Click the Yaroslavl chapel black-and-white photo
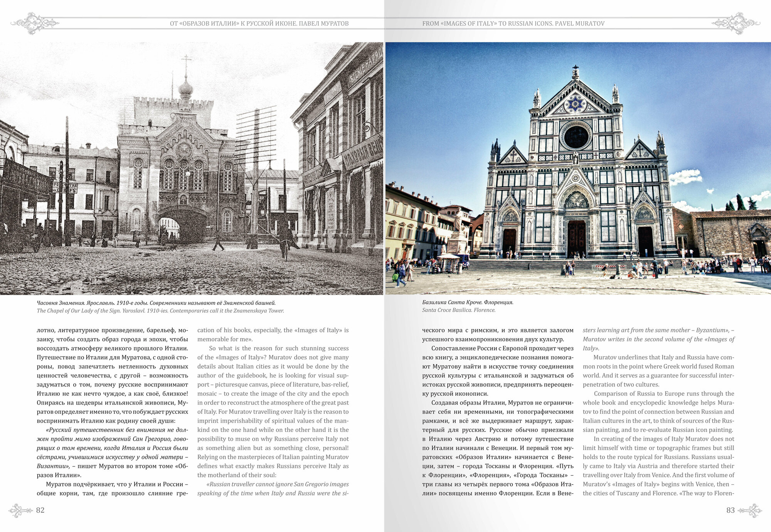Screen dimensions: 771x532 coord(192,168)
